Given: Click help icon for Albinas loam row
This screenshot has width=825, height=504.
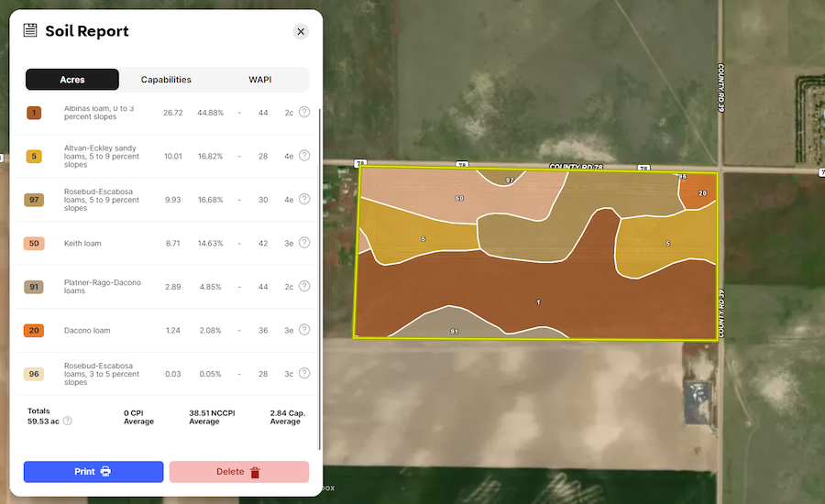Looking at the screenshot, I should (x=304, y=112).
